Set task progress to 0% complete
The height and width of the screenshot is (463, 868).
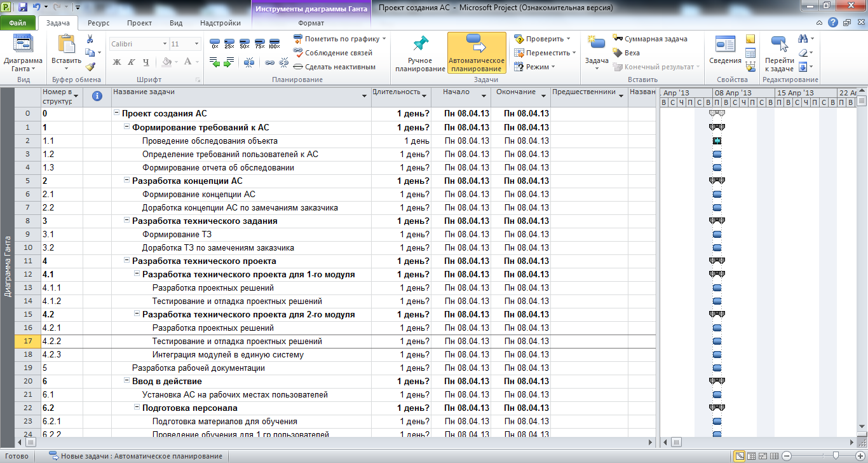[215, 44]
